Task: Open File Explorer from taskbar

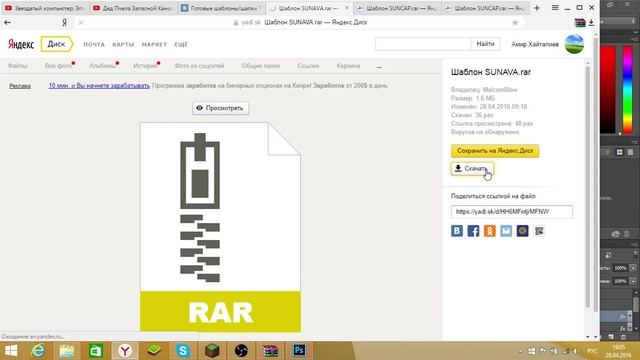Action: 67,351
